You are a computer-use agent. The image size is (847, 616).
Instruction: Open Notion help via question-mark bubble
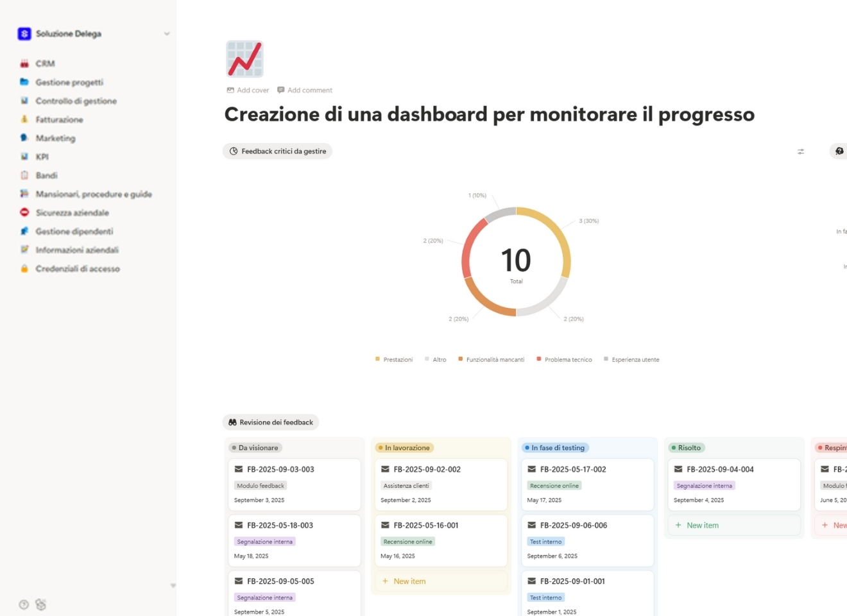click(839, 151)
